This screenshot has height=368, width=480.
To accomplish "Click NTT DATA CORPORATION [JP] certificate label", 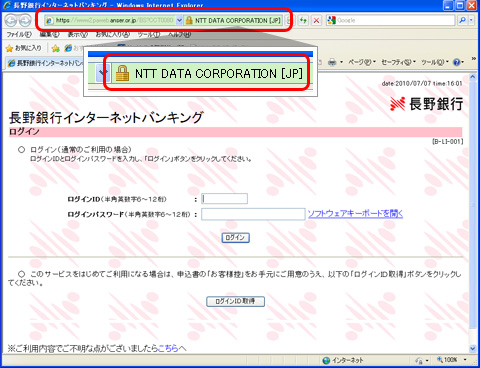I will point(238,21).
